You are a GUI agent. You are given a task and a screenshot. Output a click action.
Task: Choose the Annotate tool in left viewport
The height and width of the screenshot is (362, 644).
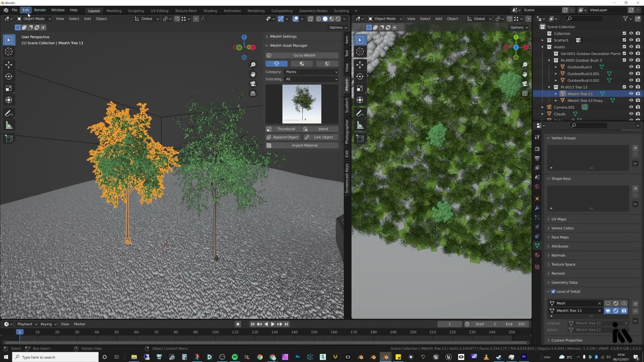(x=9, y=114)
